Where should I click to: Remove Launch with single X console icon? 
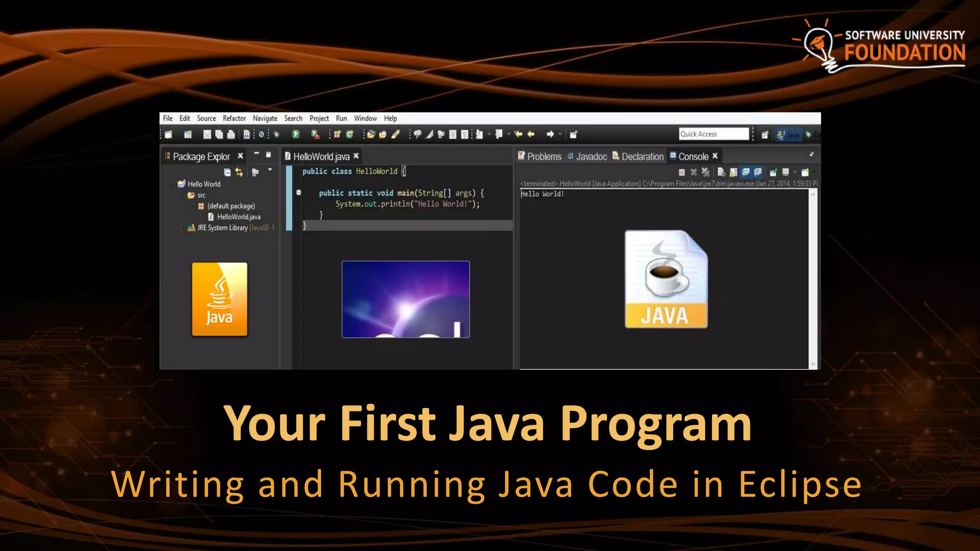pyautogui.click(x=693, y=172)
